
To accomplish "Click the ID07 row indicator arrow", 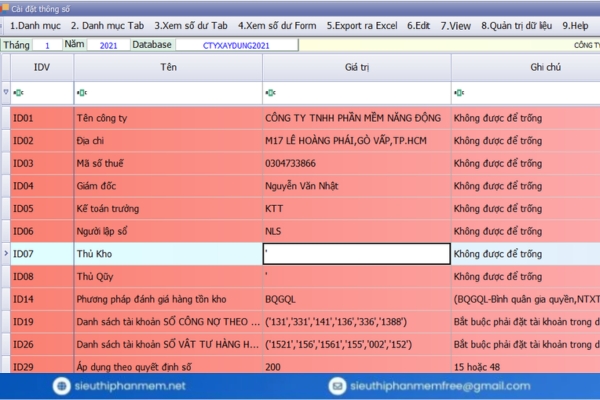I will pyautogui.click(x=6, y=253).
